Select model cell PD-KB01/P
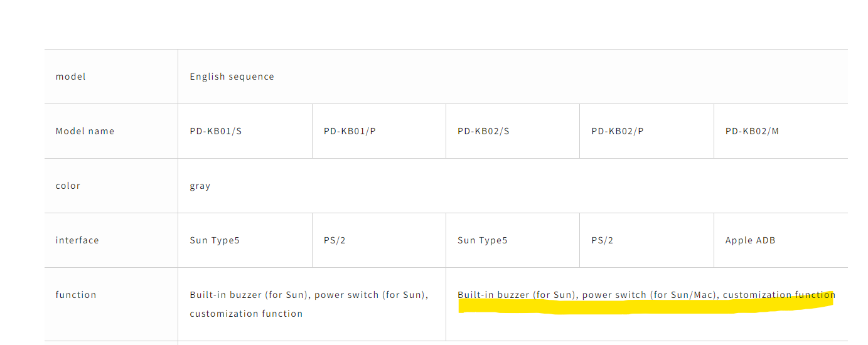Image resolution: width=868 pixels, height=345 pixels. 379,131
